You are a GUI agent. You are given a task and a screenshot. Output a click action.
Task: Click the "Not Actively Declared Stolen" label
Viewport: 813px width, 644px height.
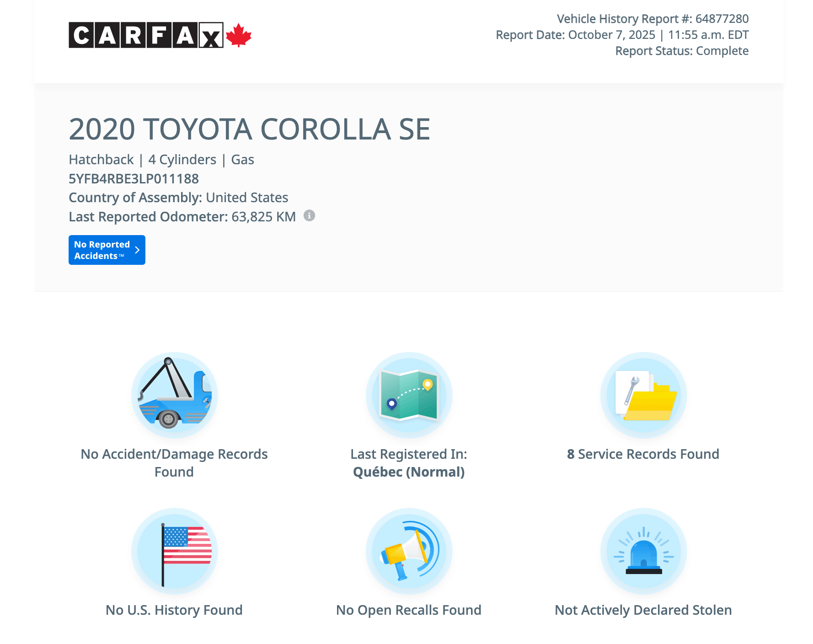[x=643, y=610]
